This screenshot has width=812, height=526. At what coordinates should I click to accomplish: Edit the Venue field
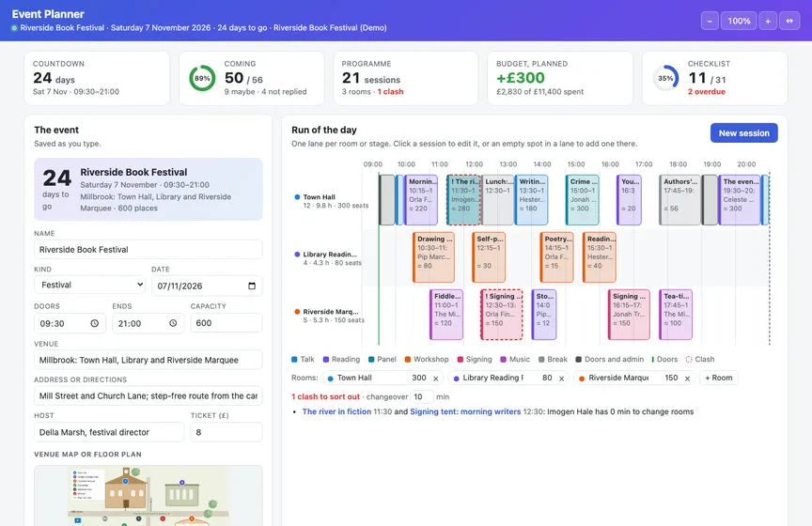tap(148, 360)
